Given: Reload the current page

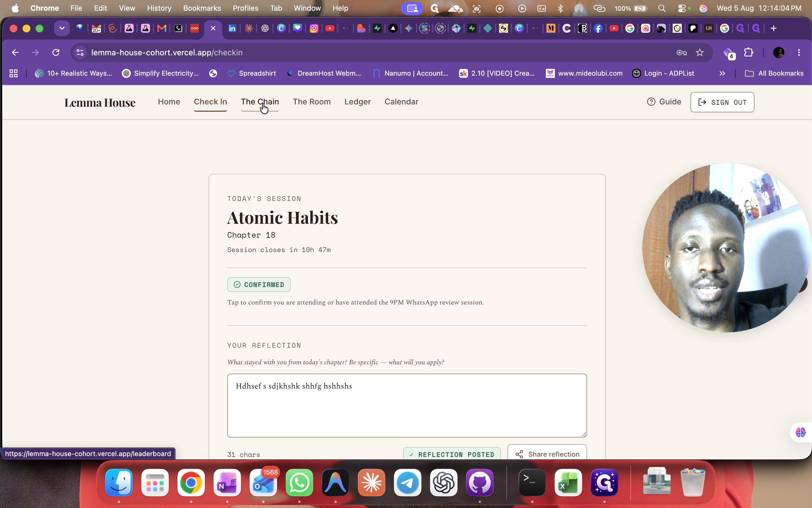Looking at the screenshot, I should (x=56, y=52).
